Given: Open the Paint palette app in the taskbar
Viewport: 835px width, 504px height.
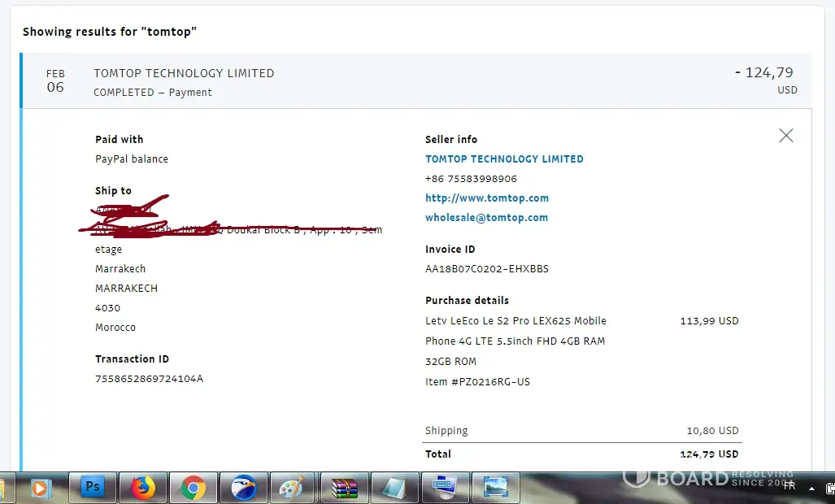Looking at the screenshot, I should pos(292,487).
